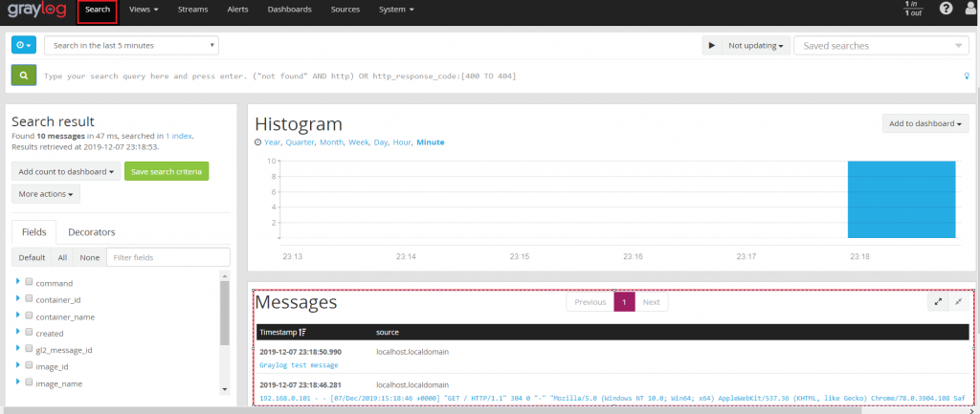Open Add count to dashboard dropdown
Image resolution: width=980 pixels, height=414 pixels.
(x=66, y=172)
